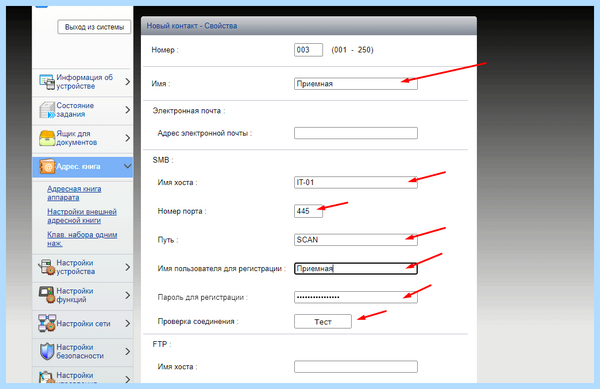The height and width of the screenshot is (389, 600).
Task: Click the Номер field containing 003
Action: (308, 50)
